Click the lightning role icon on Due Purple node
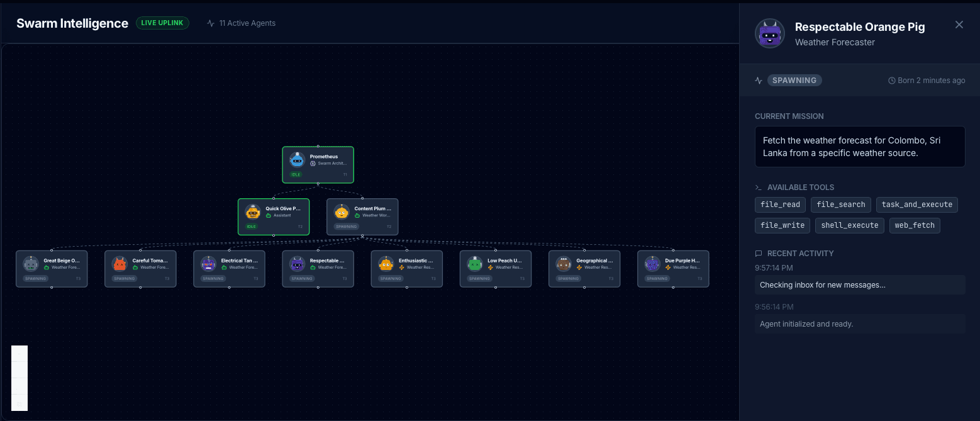This screenshot has height=421, width=980. pyautogui.click(x=667, y=267)
